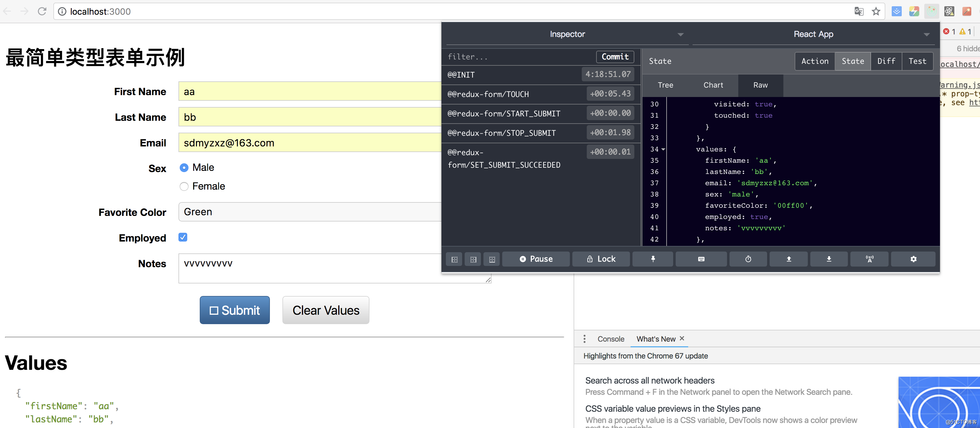Lock changes in Redux DevTools
This screenshot has width=980, height=428.
pyautogui.click(x=601, y=259)
